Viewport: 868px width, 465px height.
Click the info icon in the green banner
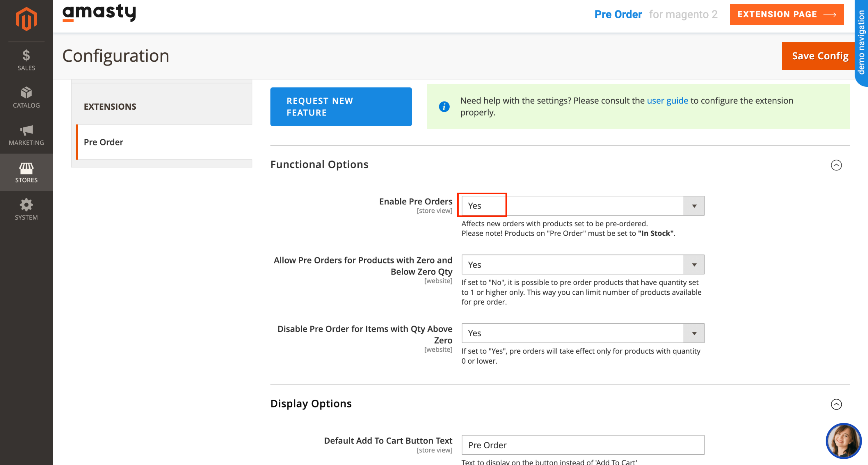coord(444,107)
